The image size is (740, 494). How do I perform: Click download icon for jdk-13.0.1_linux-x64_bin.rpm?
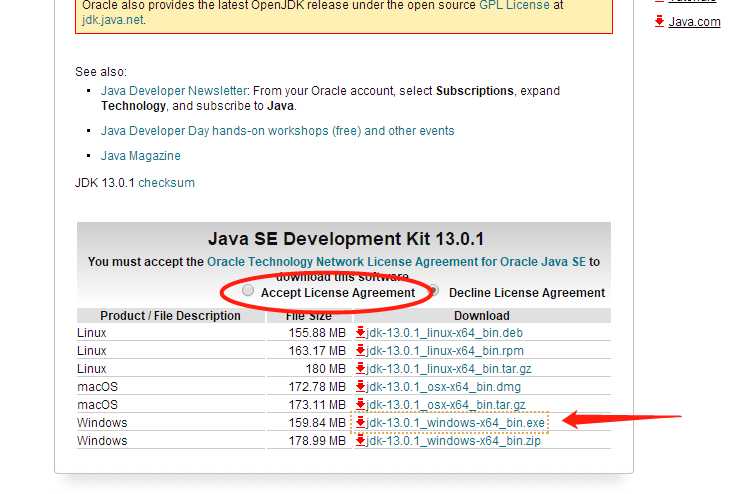coord(361,350)
